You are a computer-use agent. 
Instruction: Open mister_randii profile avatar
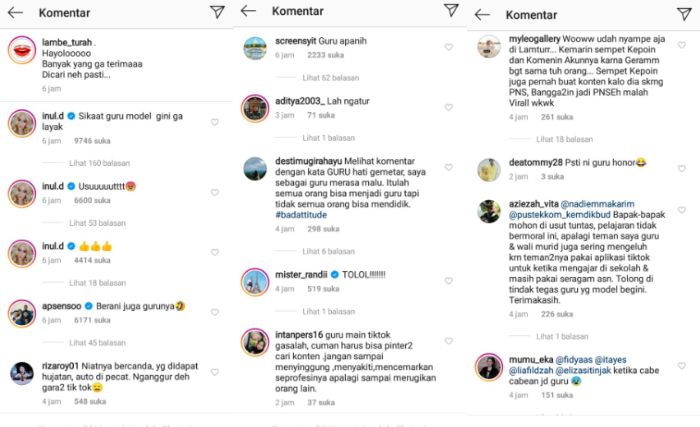(256, 280)
